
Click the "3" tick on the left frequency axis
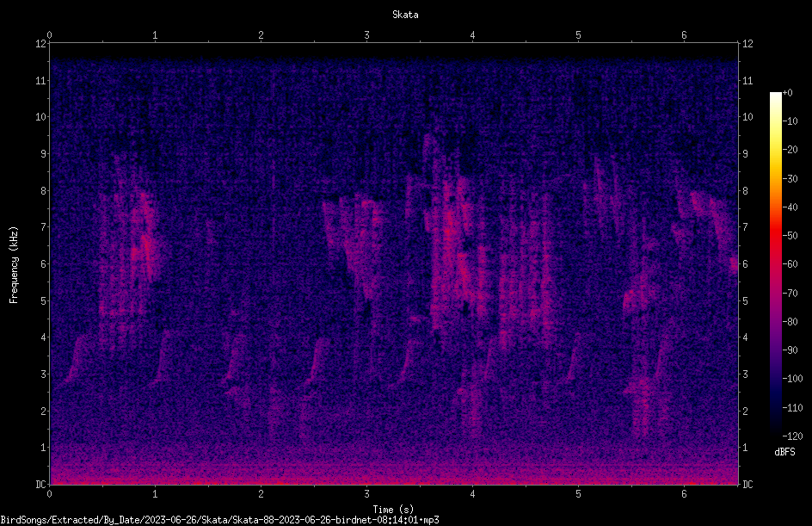tap(44, 374)
